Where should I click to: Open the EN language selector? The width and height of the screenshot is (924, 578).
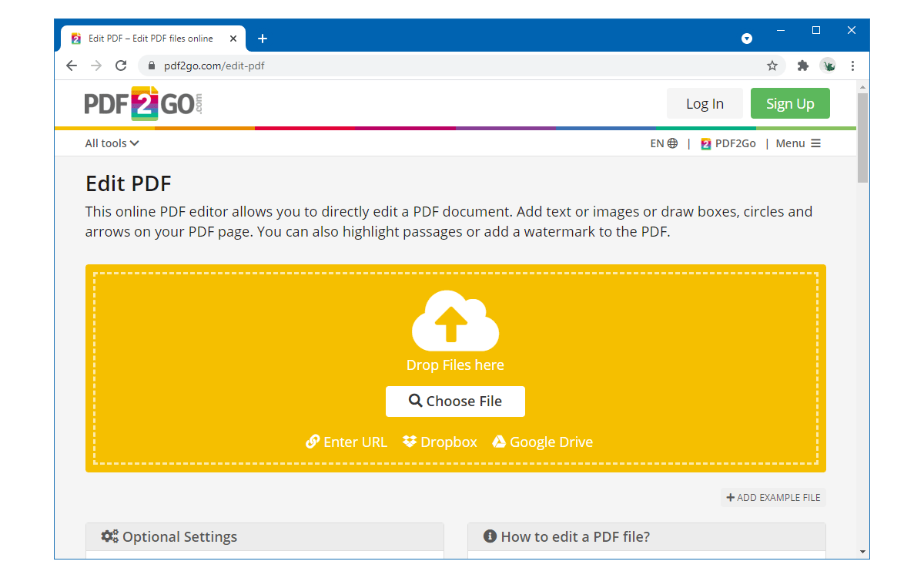click(x=664, y=143)
